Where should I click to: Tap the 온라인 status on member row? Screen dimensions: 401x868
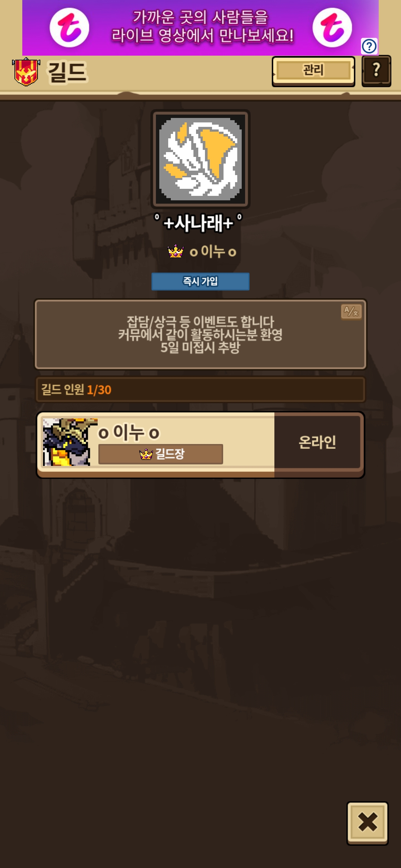click(x=317, y=442)
